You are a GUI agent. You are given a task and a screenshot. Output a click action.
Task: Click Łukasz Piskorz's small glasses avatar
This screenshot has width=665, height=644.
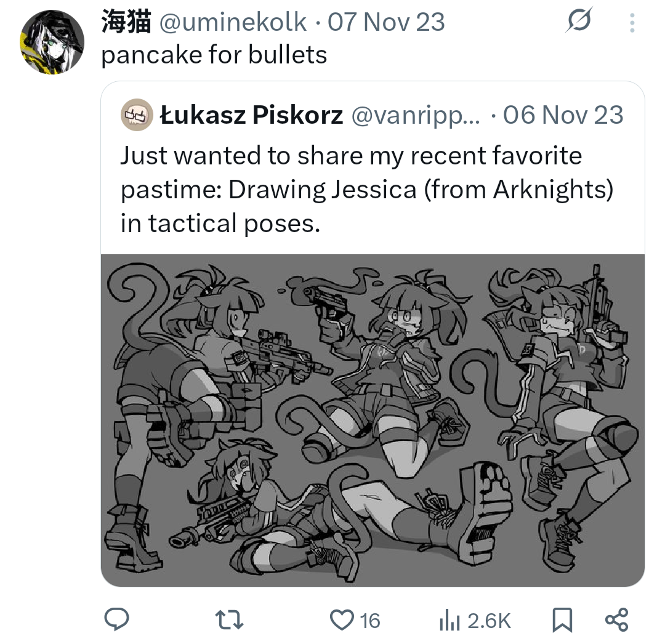point(137,115)
